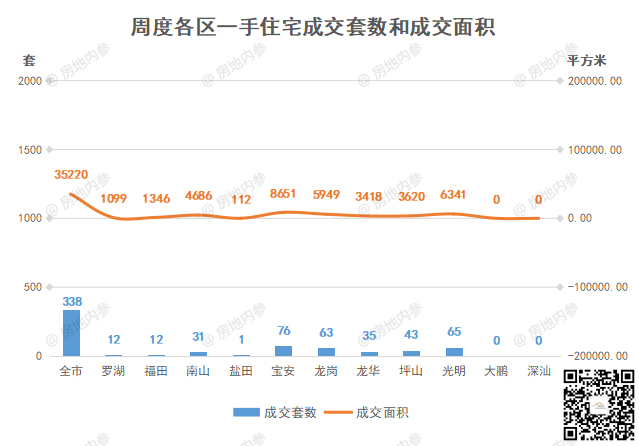The height and width of the screenshot is (446, 639).
Task: Click the 套 left axis title
Action: (x=29, y=60)
